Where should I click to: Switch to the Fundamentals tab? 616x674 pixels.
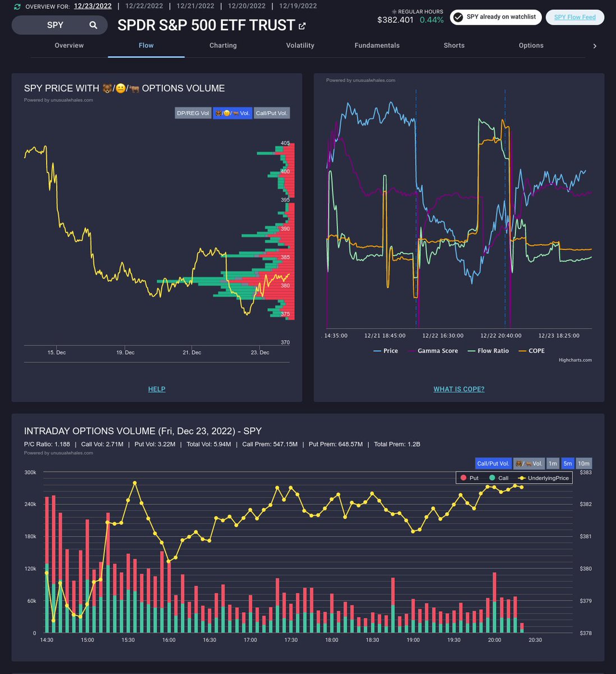[377, 45]
